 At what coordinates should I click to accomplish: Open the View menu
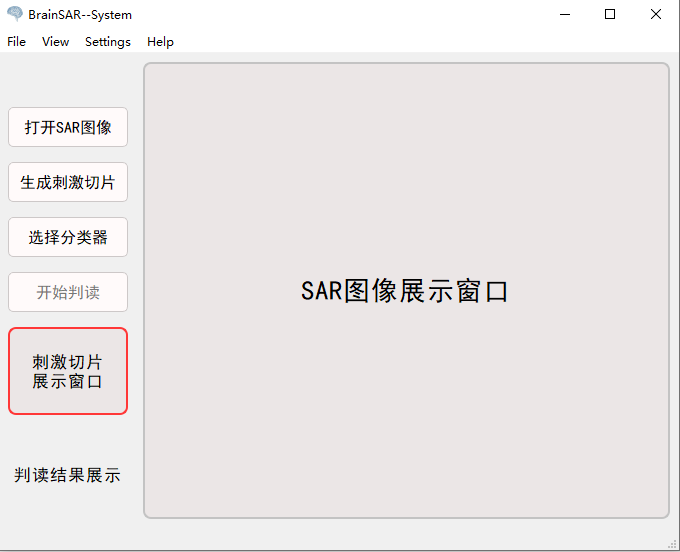click(x=56, y=42)
